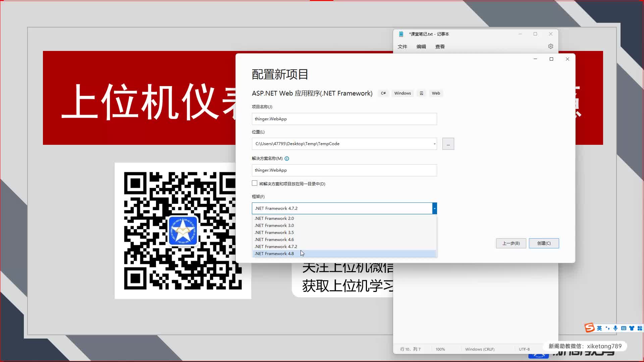
Task: Select .NET Framework 4.6 option
Action: coord(274,239)
